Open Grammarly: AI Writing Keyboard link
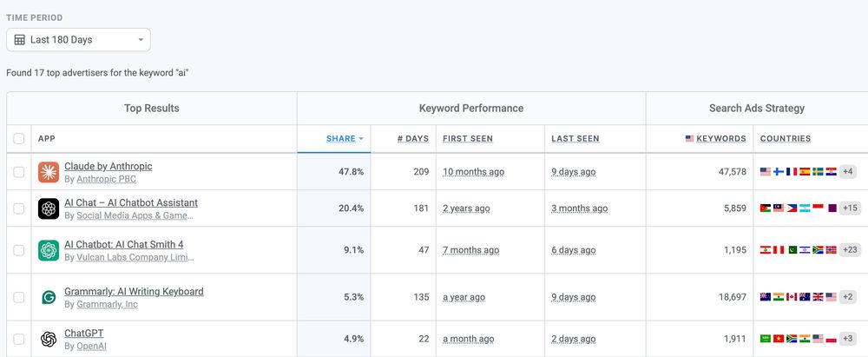The width and height of the screenshot is (868, 357). [134, 291]
